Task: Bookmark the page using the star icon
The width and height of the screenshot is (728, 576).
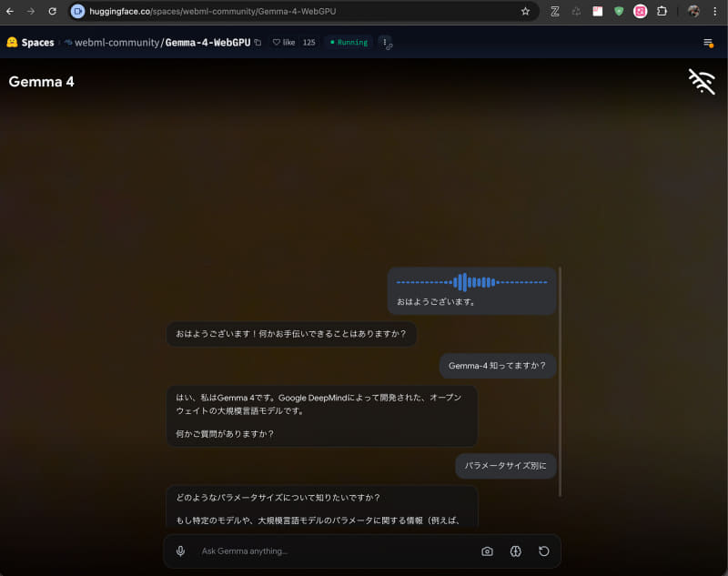Action: pos(525,12)
